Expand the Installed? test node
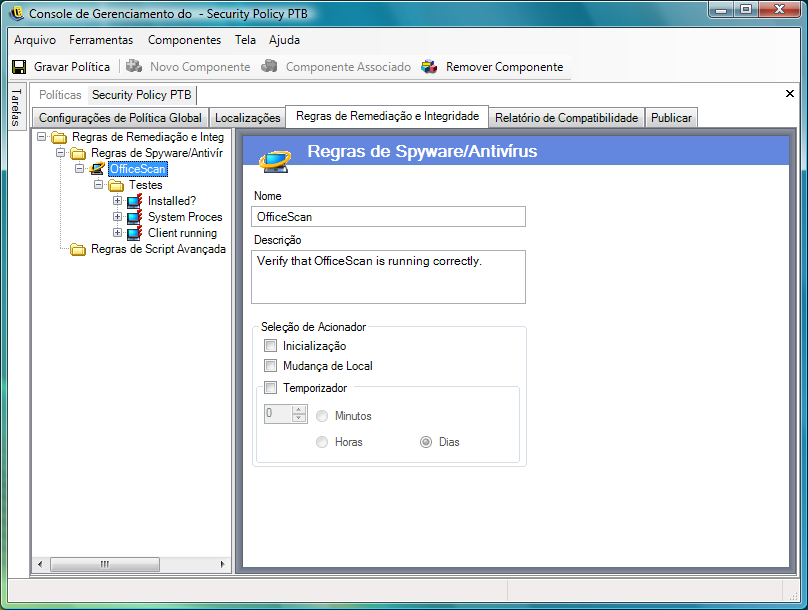The height and width of the screenshot is (610, 808). tap(117, 200)
